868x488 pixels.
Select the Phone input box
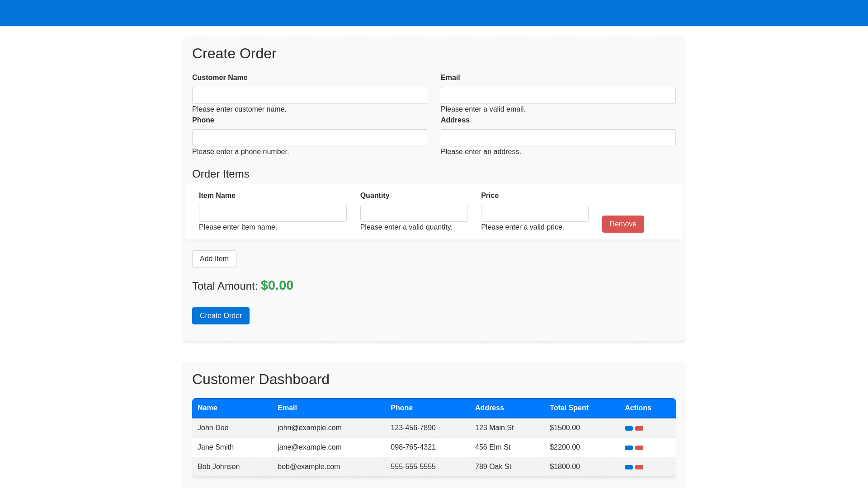click(309, 138)
